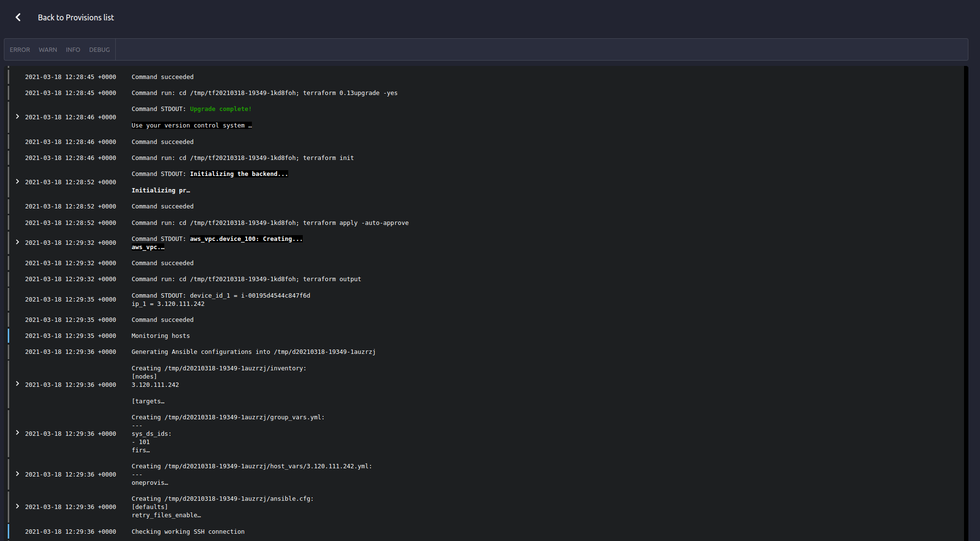
Task: Expand the inventory file creation log entry
Action: pyautogui.click(x=17, y=384)
